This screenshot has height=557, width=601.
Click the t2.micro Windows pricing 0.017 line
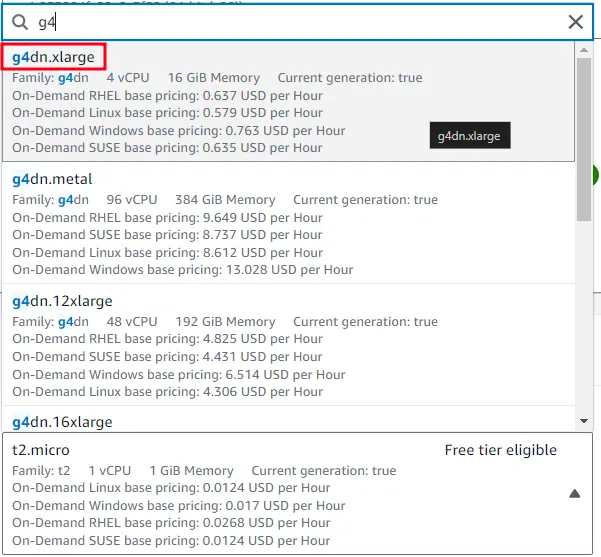pos(179,505)
